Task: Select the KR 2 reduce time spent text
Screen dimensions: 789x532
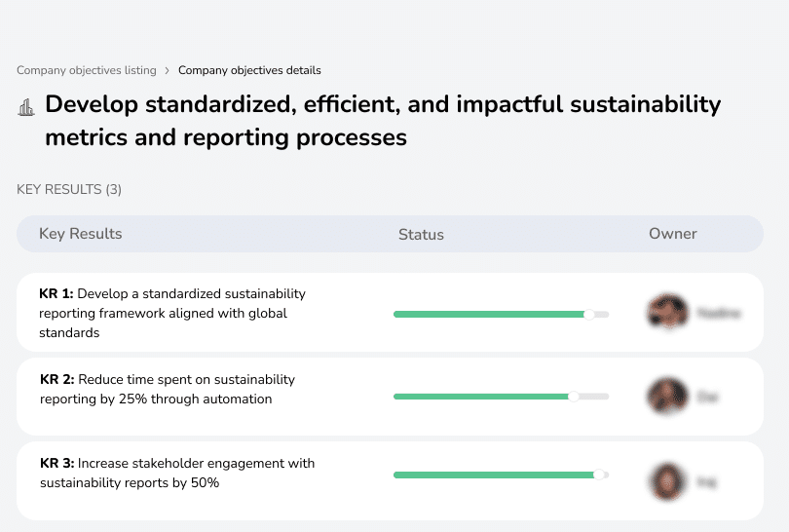Action: pyautogui.click(x=168, y=389)
